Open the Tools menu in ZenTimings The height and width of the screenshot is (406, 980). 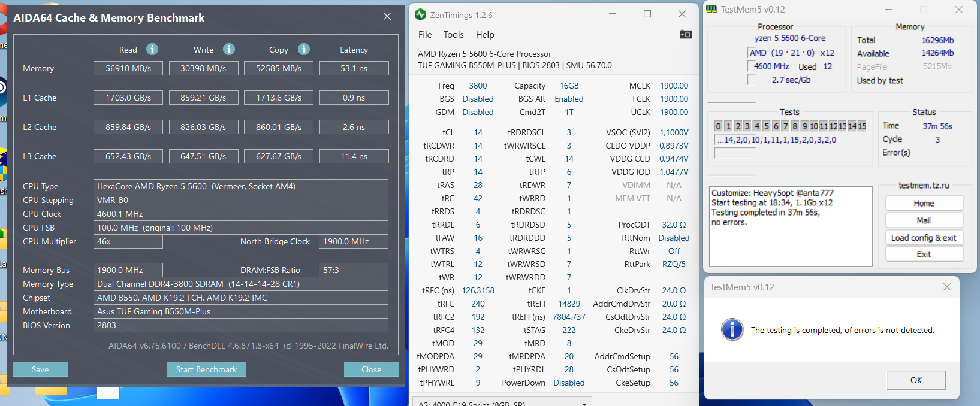click(454, 35)
